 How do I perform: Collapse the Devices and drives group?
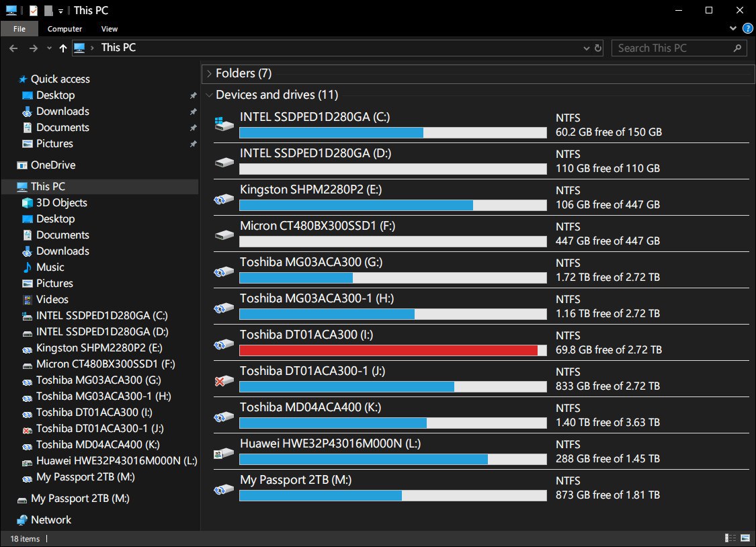[209, 95]
